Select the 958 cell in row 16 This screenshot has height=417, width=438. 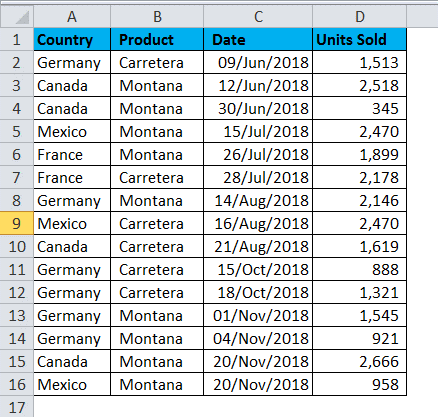(x=360, y=385)
